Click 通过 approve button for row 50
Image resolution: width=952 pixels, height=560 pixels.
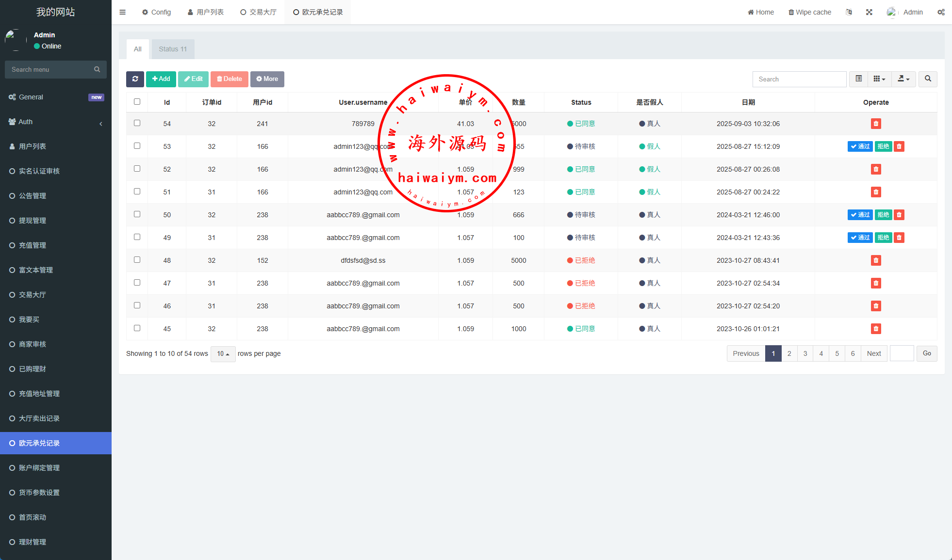[x=860, y=215]
